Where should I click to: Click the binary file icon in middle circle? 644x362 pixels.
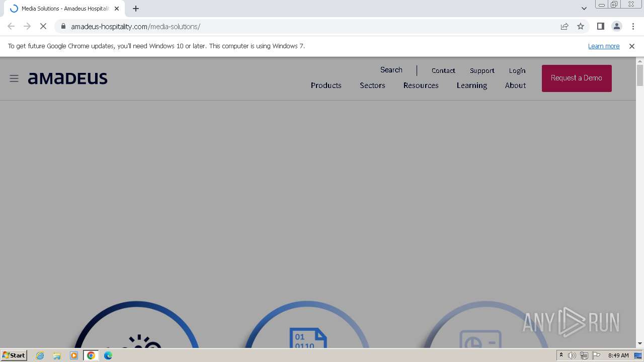point(308,338)
